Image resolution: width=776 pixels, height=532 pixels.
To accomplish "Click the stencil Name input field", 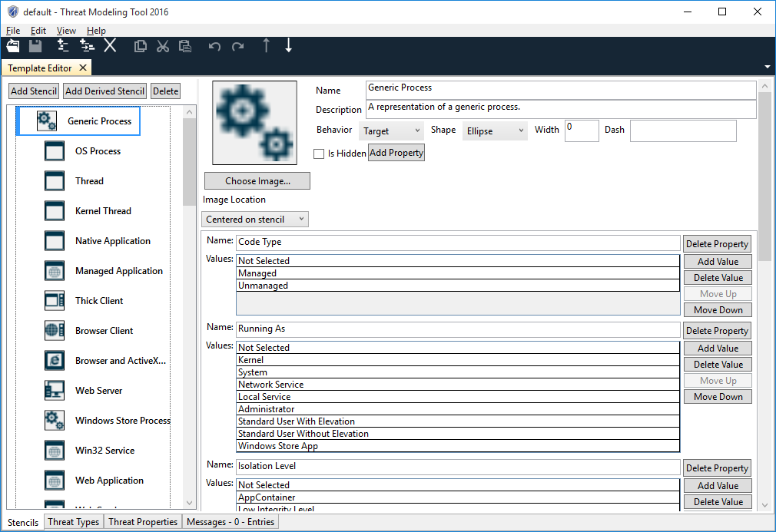I will [561, 91].
